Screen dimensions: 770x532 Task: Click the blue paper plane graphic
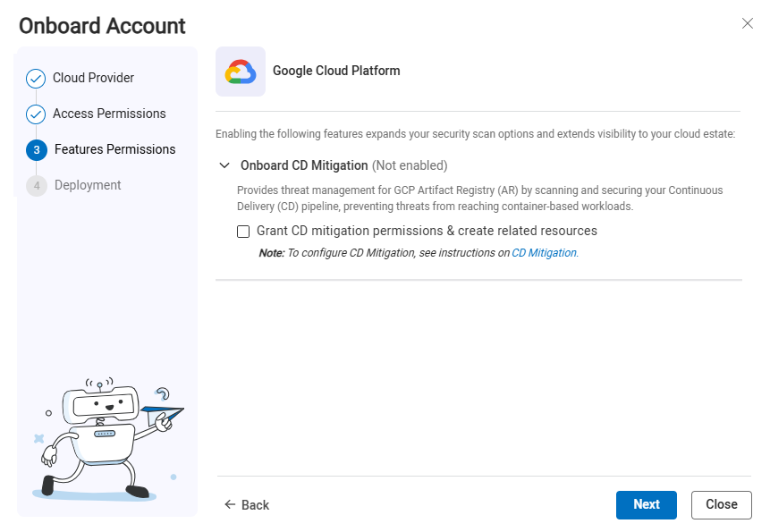point(163,413)
